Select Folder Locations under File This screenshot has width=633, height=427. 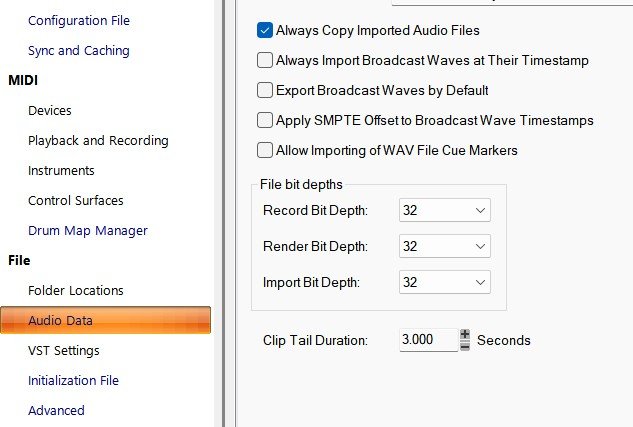pos(76,290)
